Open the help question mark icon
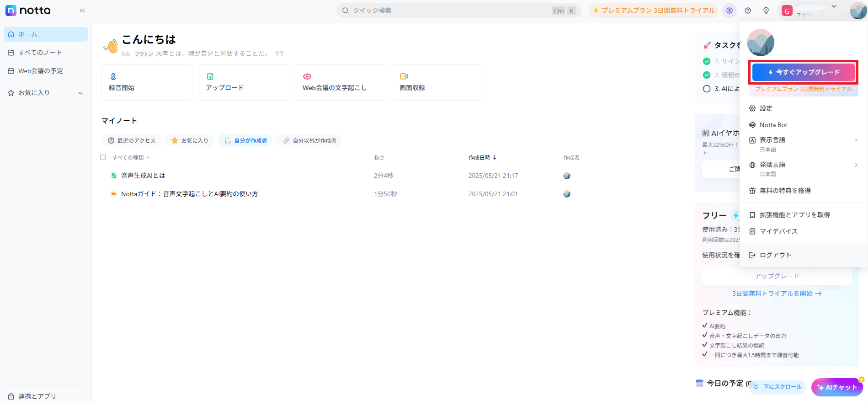This screenshot has height=401, width=868. pos(748,11)
